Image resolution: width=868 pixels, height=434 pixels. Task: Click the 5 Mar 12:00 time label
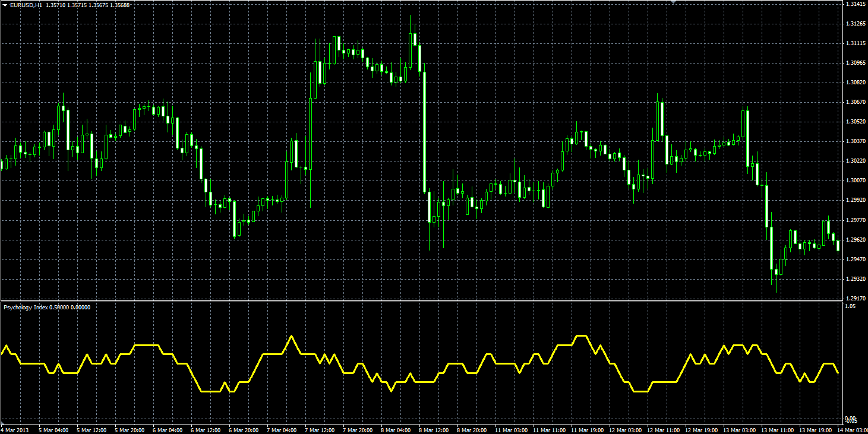pos(91,430)
